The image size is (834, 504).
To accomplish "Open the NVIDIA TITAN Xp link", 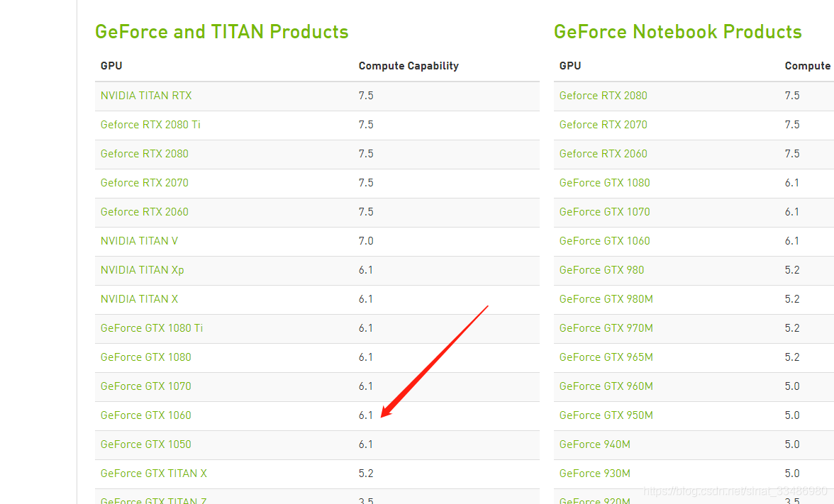I will 142,270.
